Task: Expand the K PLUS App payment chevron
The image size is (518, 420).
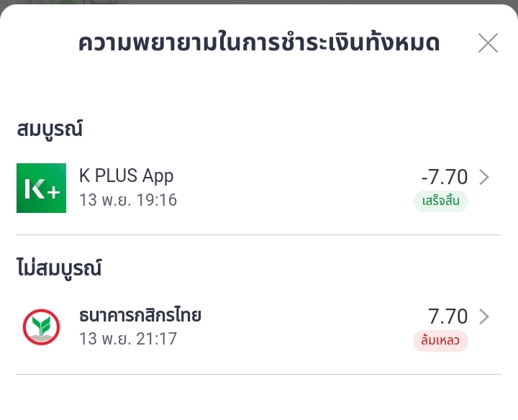Action: [x=484, y=177]
